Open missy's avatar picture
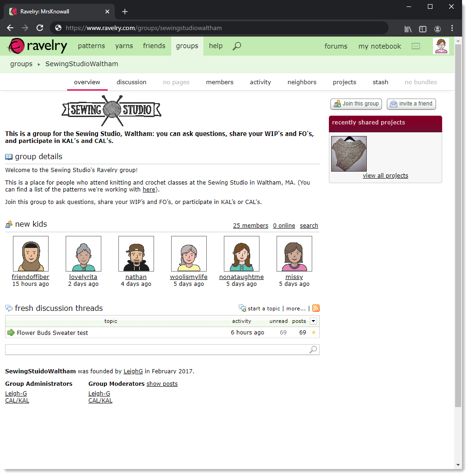 click(295, 253)
